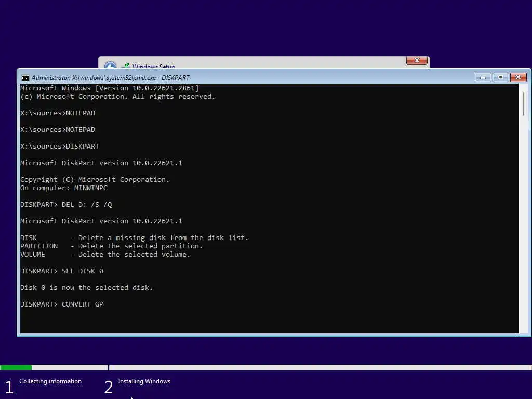Click the 'Installing Windows' step label
The width and height of the screenshot is (532, 399).
[x=144, y=381]
